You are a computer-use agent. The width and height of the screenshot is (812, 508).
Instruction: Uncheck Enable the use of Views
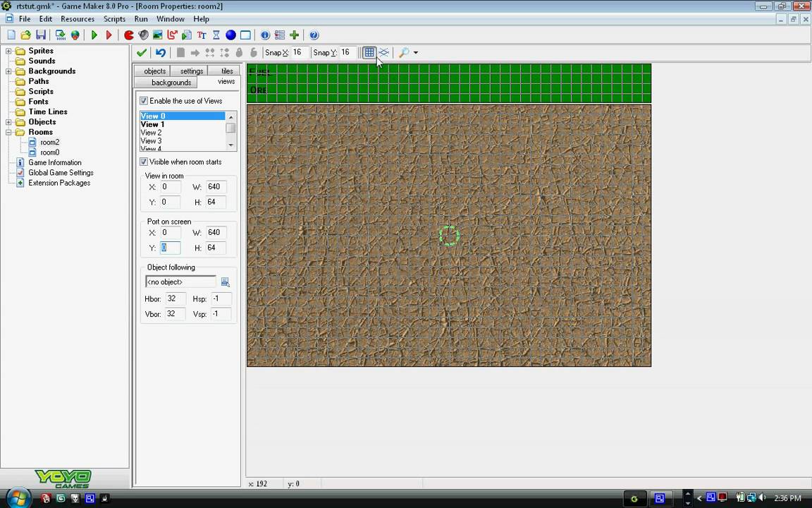pyautogui.click(x=144, y=101)
